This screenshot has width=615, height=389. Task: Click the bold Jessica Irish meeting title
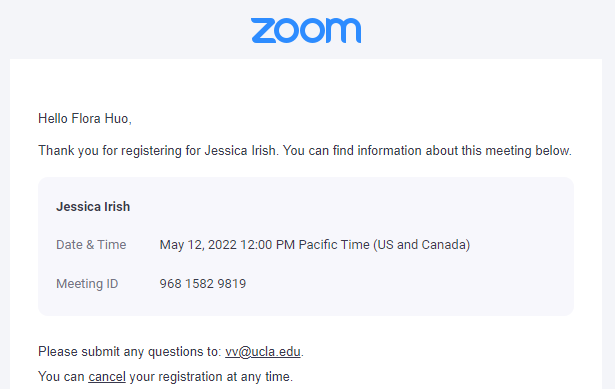[93, 207]
